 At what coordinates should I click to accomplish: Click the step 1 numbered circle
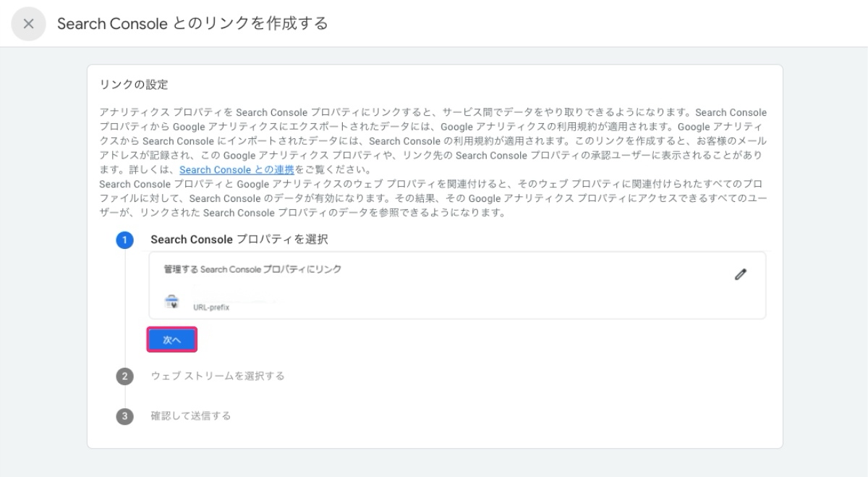tap(124, 240)
